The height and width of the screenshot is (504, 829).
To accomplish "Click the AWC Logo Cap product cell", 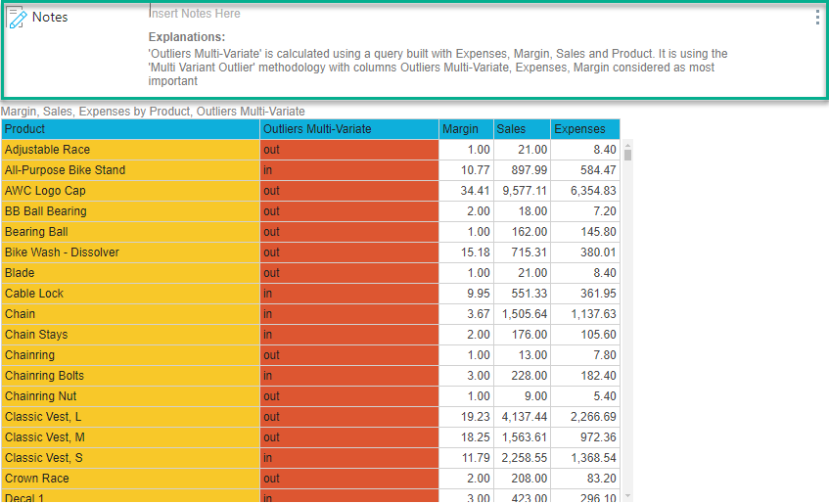I will tap(130, 191).
